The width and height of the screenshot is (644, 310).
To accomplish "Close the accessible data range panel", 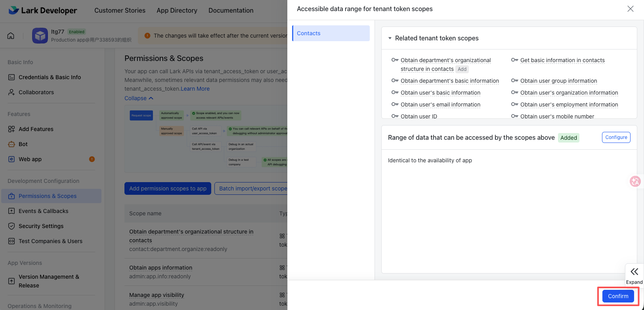I will [630, 9].
